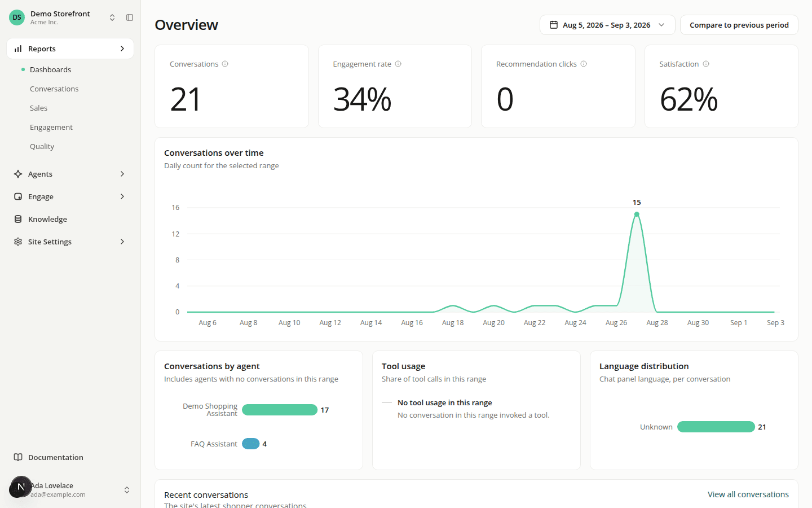Open the Sales report
This screenshot has height=508, width=812.
tap(39, 108)
